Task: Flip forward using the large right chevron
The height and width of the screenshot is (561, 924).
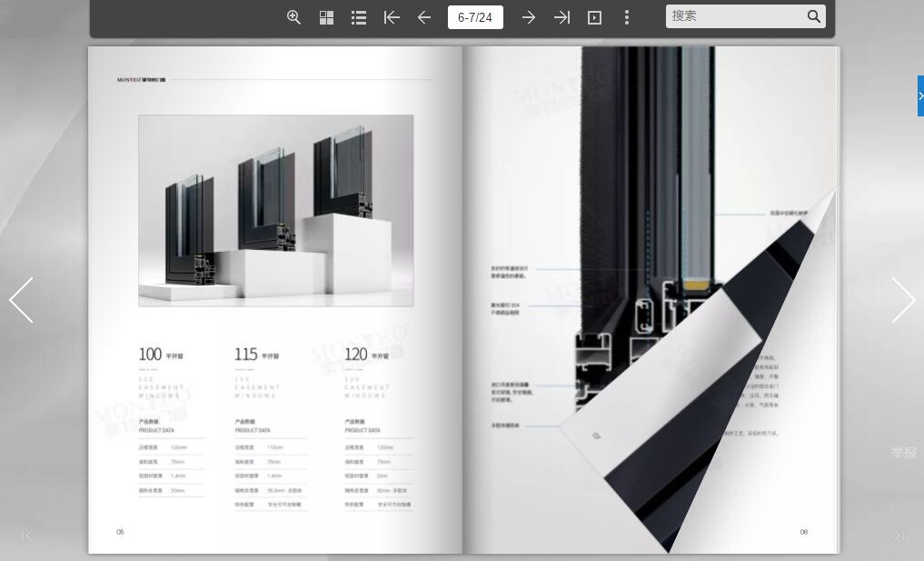Action: click(x=902, y=300)
